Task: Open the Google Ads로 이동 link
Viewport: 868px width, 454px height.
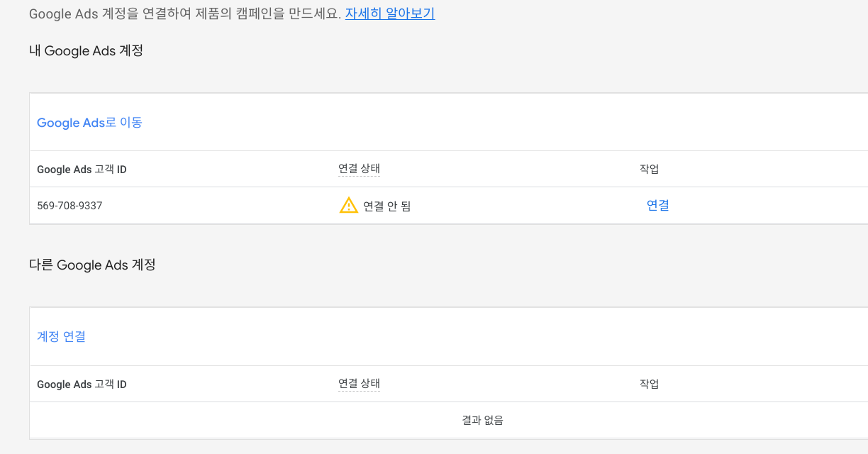Action: (x=89, y=122)
